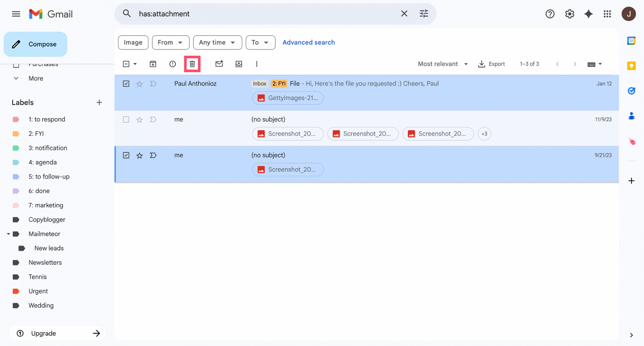This screenshot has width=644, height=346.
Task: Open the select-all dropdown arrow
Action: pos(135,64)
